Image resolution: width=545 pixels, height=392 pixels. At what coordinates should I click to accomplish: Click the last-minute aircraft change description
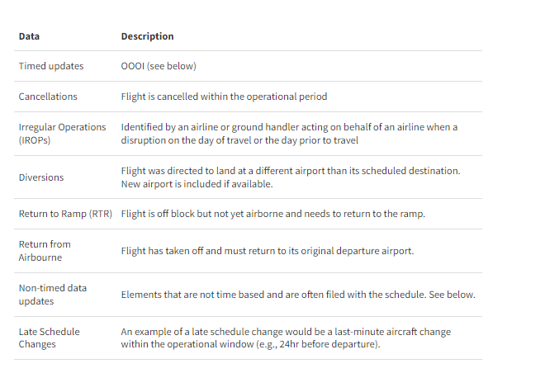286,338
